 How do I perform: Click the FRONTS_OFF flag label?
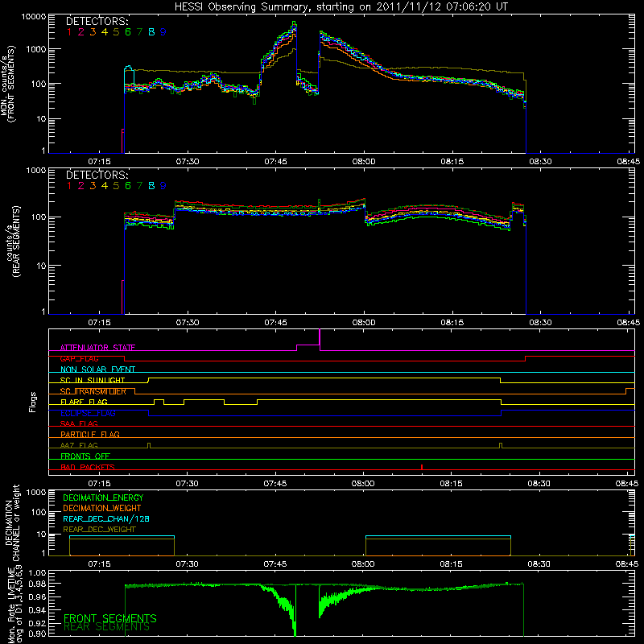(x=85, y=456)
